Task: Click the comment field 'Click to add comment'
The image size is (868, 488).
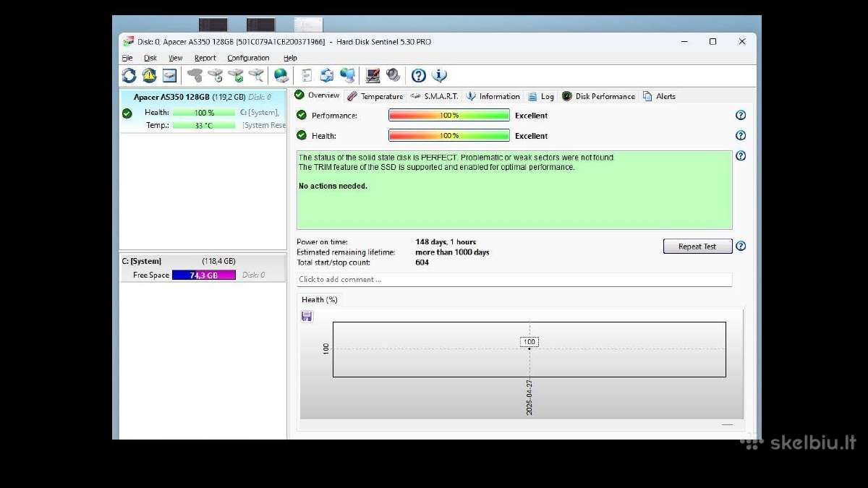Action: [x=514, y=280]
